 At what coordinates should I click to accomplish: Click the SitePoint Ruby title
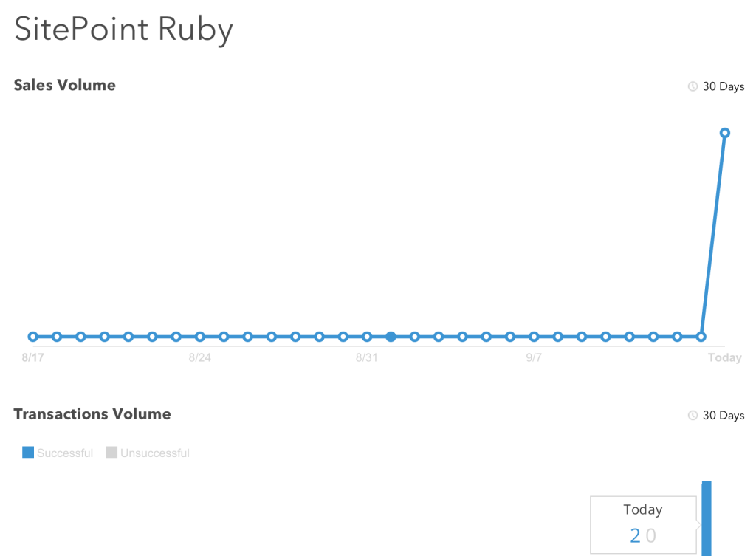[123, 30]
